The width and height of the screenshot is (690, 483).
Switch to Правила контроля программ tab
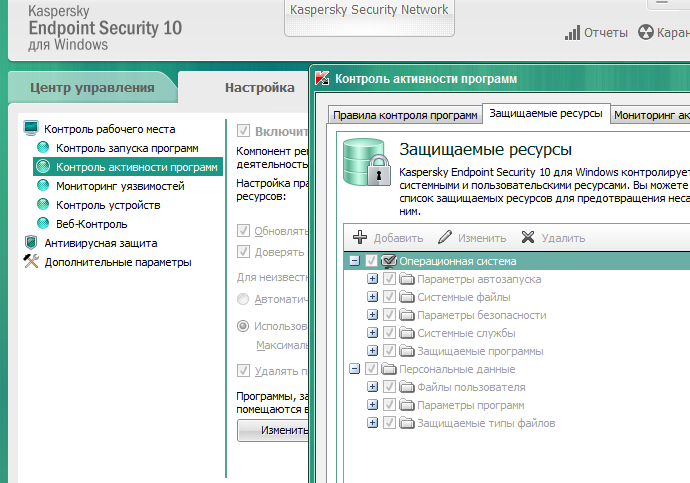(x=404, y=115)
